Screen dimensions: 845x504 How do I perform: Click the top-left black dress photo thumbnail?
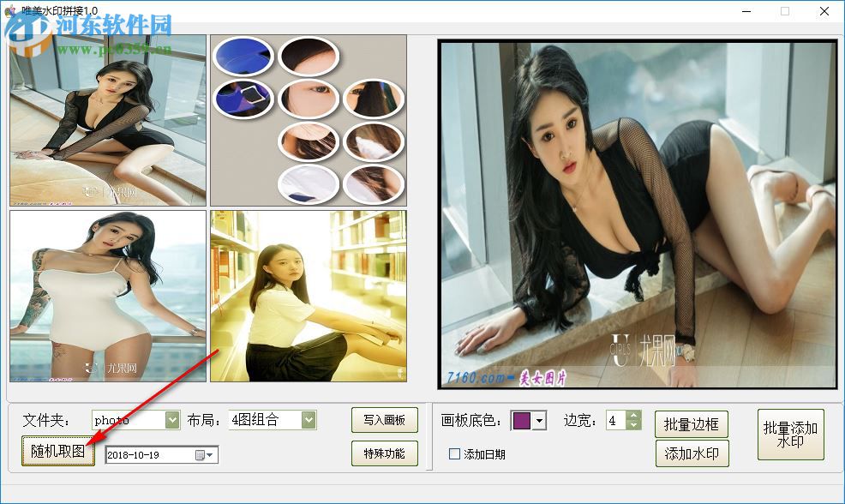click(x=107, y=120)
